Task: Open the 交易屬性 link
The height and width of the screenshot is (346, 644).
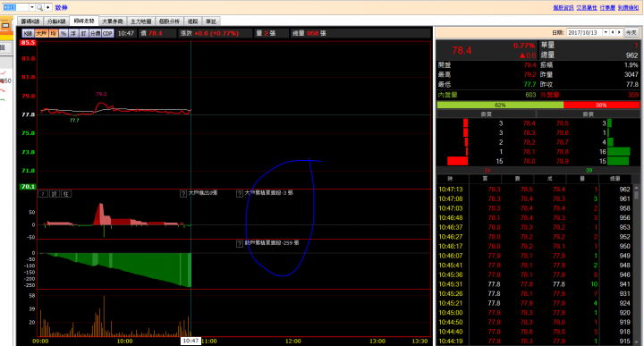Action: point(587,8)
